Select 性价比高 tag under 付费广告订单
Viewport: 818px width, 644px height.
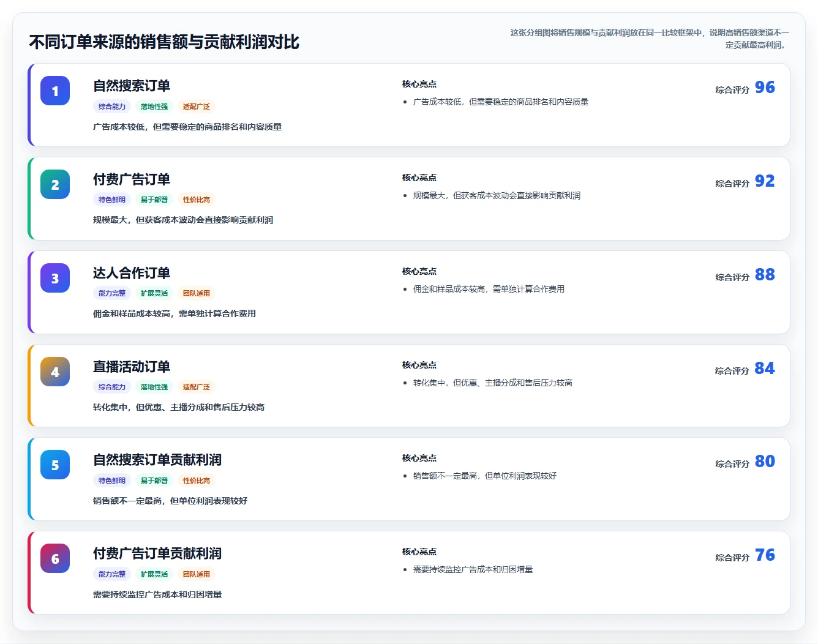197,200
